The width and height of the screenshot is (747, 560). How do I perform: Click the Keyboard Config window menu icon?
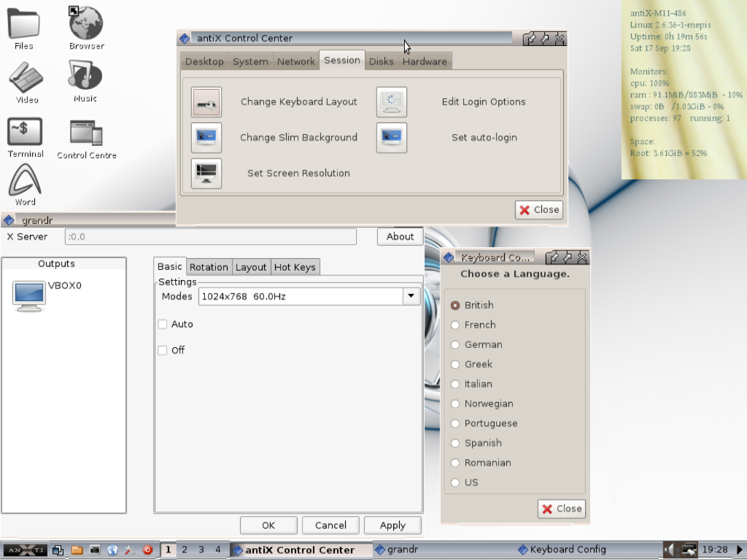[449, 257]
